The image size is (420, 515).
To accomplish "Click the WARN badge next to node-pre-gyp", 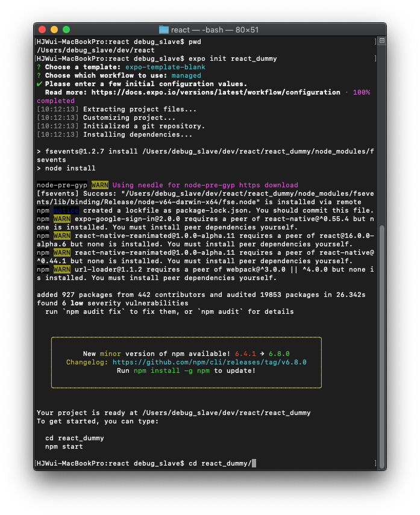I will tap(100, 185).
